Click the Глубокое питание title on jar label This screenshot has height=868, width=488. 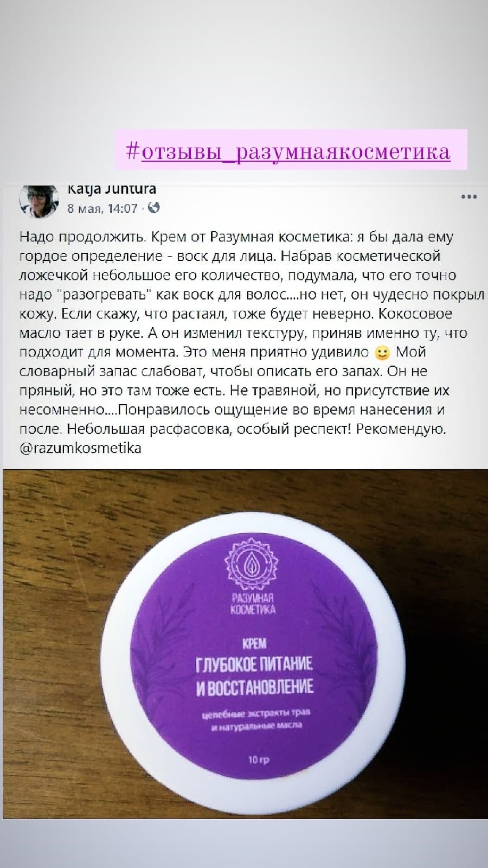(254, 663)
